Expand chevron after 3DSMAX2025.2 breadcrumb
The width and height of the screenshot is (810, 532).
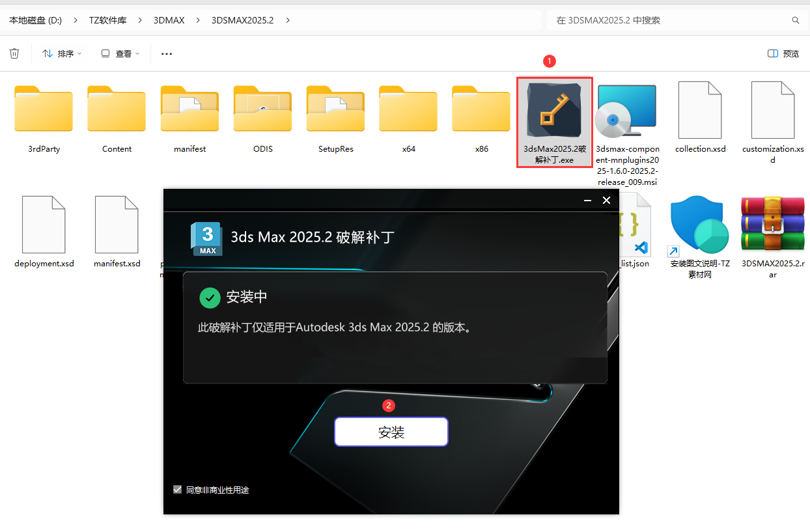(287, 20)
